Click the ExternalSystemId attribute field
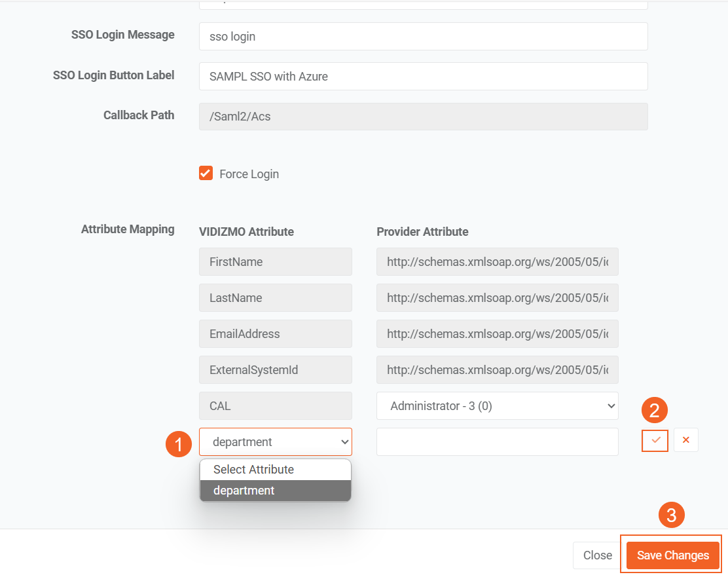The image size is (728, 581). coord(276,370)
